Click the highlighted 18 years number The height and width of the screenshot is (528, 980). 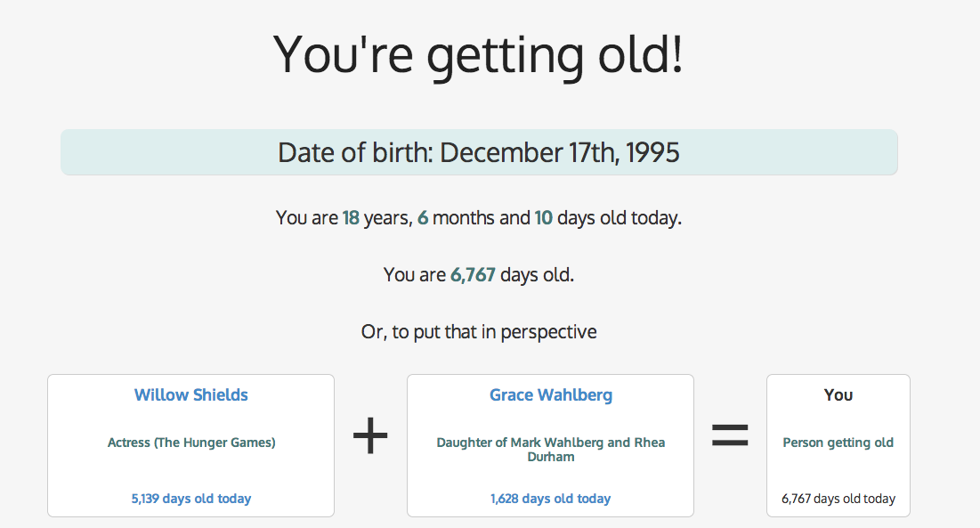pos(351,217)
